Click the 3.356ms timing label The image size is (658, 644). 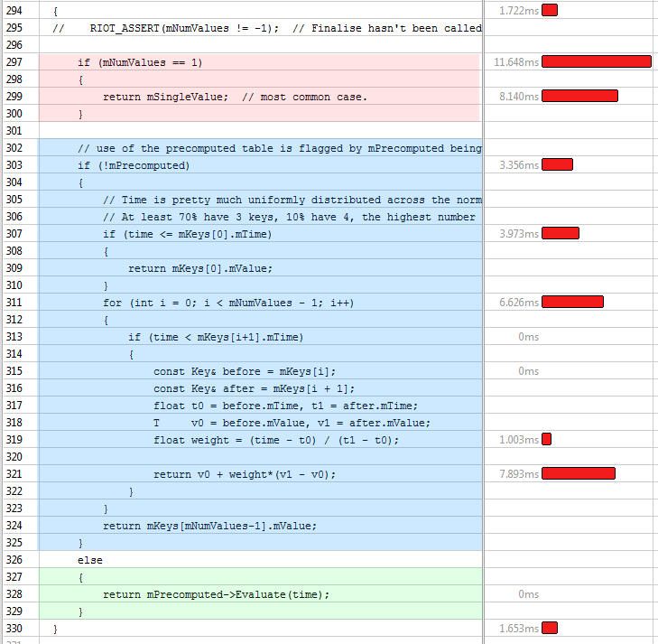518,165
